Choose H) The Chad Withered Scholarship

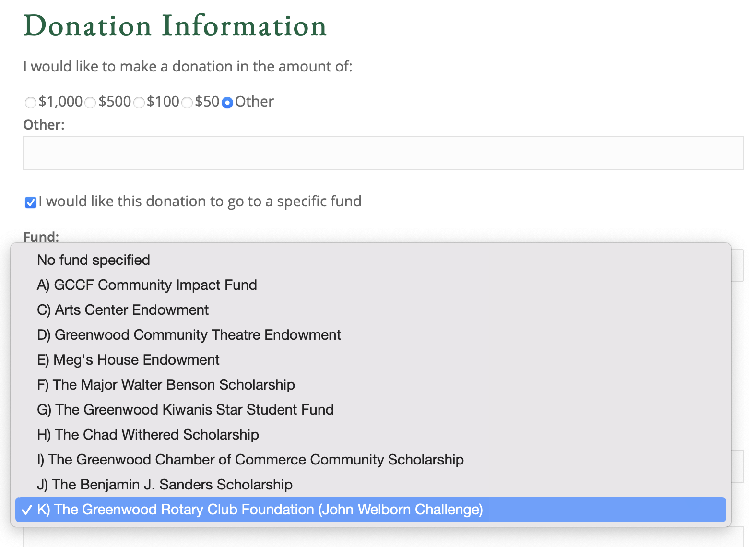point(371,435)
